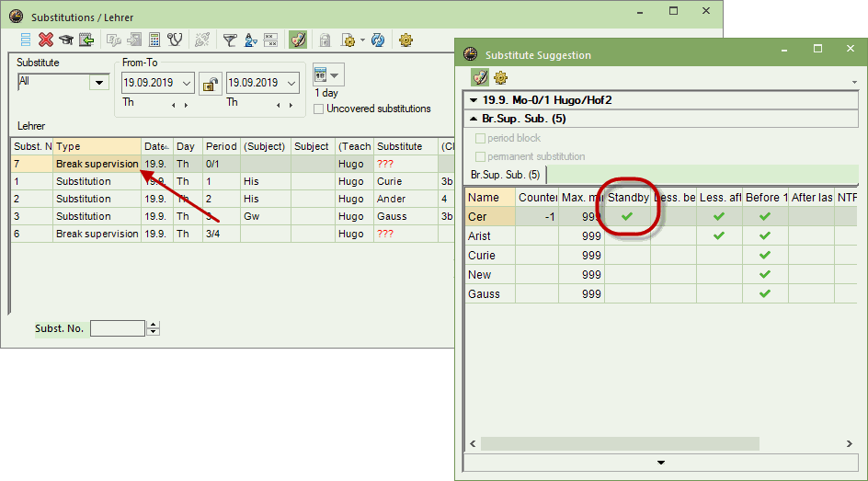Click the left arrow of horizontal scrollbar
This screenshot has width=868, height=481.
point(473,443)
